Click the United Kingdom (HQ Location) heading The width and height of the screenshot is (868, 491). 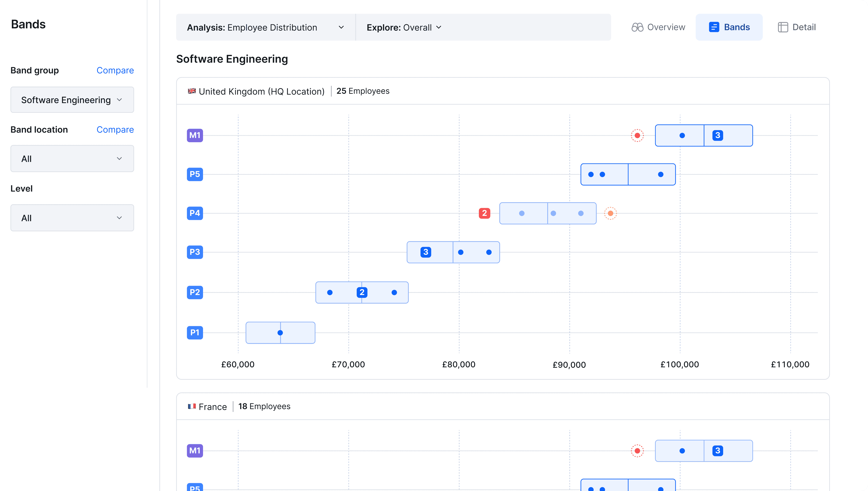click(261, 91)
